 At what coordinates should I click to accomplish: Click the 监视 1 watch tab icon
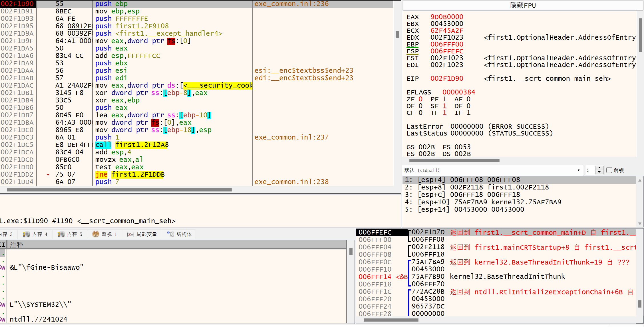coord(96,234)
